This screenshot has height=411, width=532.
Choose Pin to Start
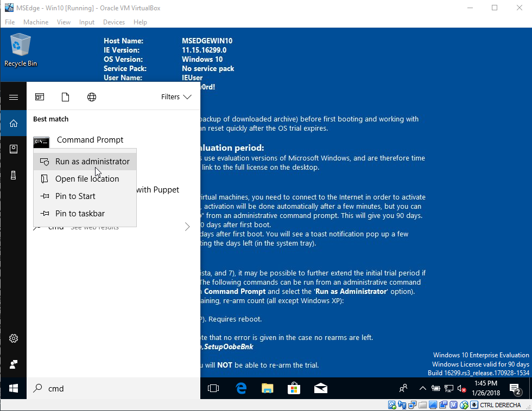(x=85, y=196)
